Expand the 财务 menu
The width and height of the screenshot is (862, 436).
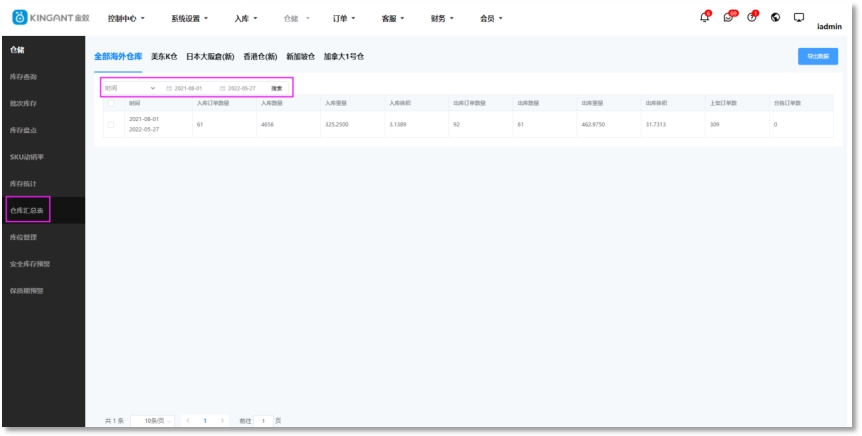(x=442, y=18)
